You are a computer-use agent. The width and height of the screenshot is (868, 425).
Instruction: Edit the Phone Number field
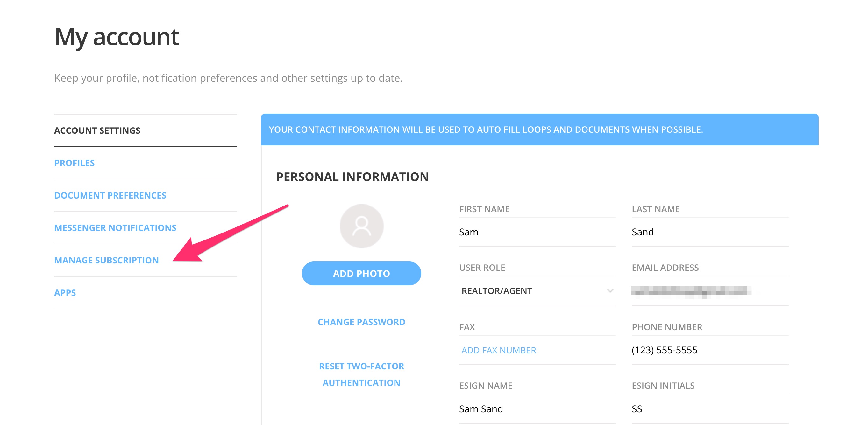click(710, 350)
